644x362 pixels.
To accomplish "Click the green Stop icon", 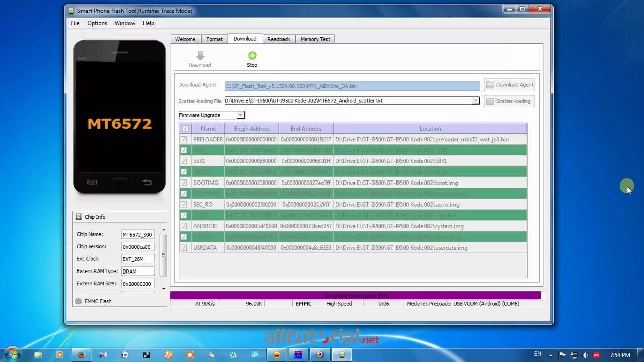I will point(252,56).
